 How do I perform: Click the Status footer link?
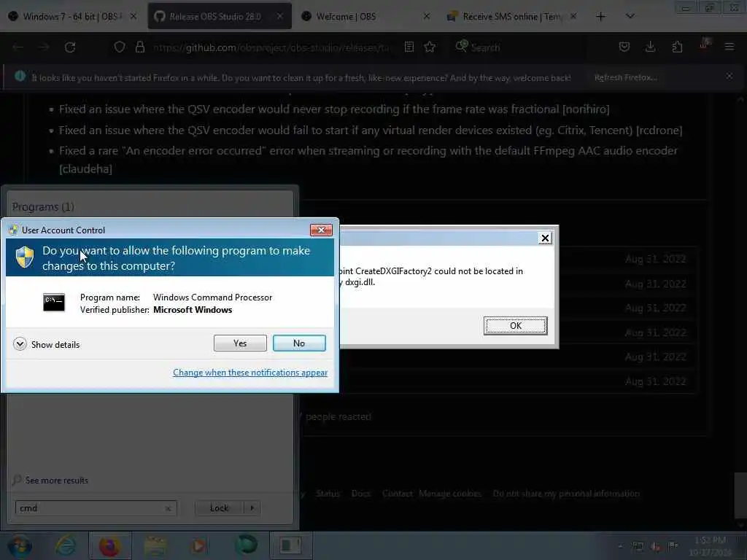328,494
